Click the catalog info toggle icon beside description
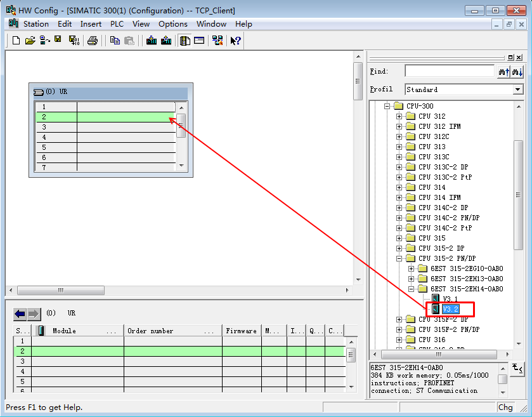Screen dimensions: 532x417 click(x=517, y=368)
